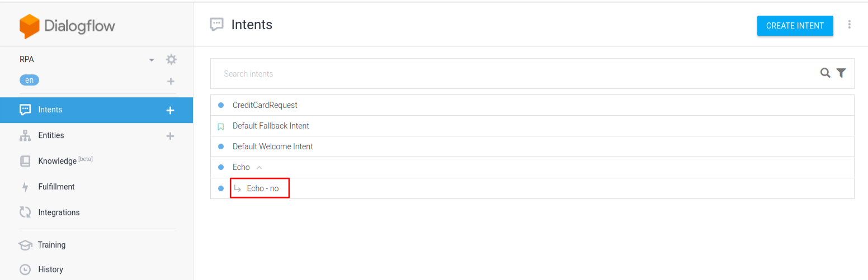Image resolution: width=868 pixels, height=280 pixels.
Task: Collapse the Echo intent followups
Action: click(259, 167)
